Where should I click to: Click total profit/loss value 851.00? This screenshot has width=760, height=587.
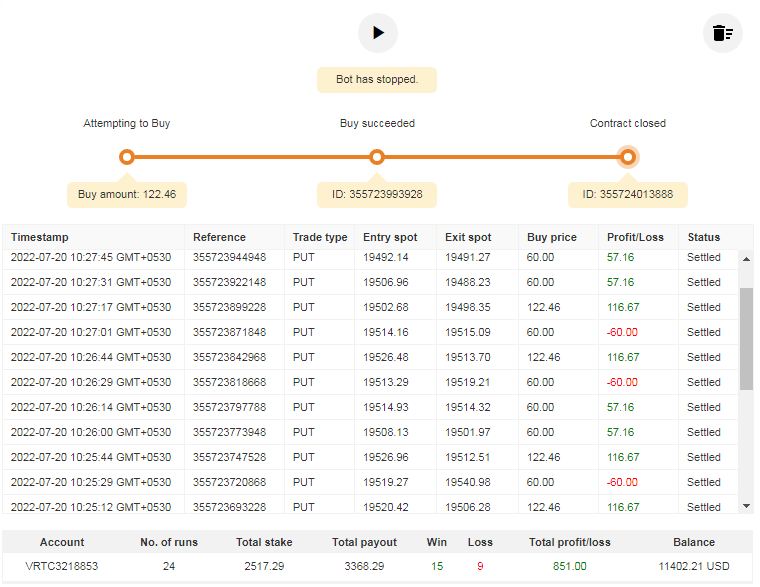point(570,566)
